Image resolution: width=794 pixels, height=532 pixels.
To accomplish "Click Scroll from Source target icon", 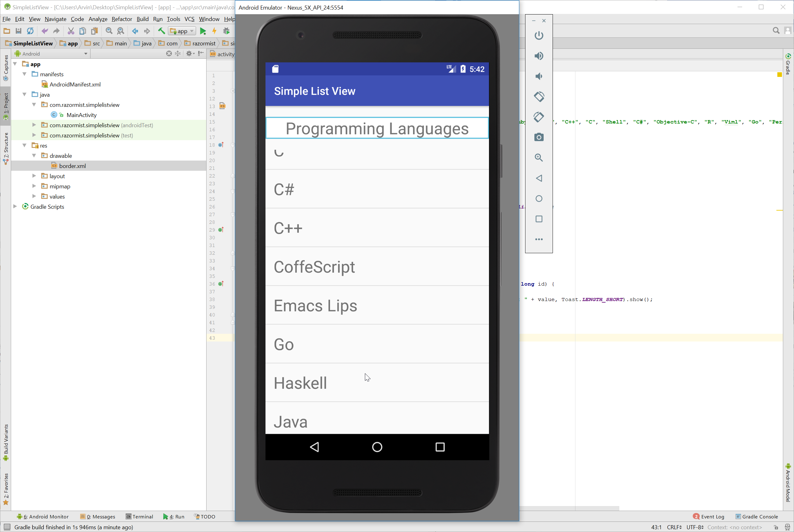I will coord(169,54).
